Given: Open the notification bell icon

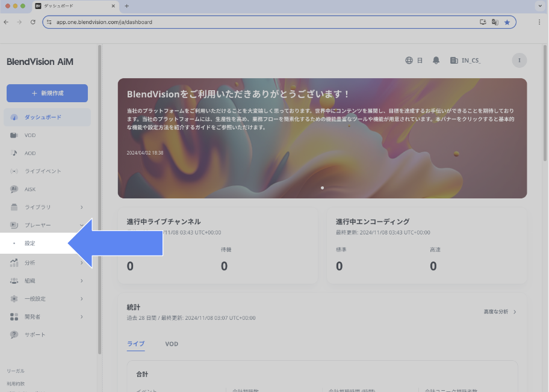Looking at the screenshot, I should (436, 61).
